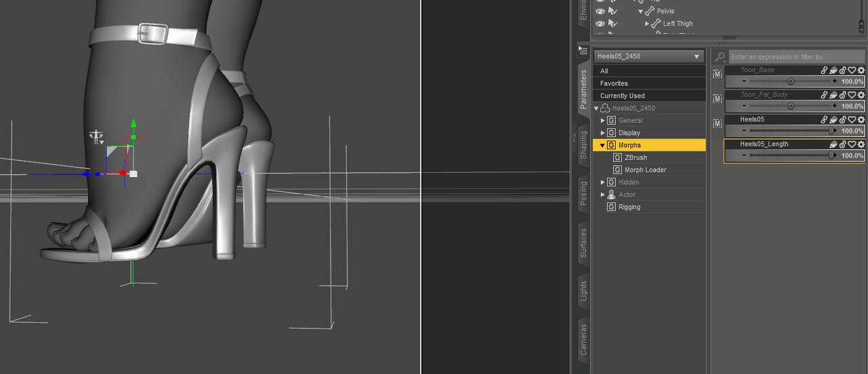Viewport: 868px width, 374px height.
Task: Collapse the Heels05_2450 tree node
Action: point(597,108)
